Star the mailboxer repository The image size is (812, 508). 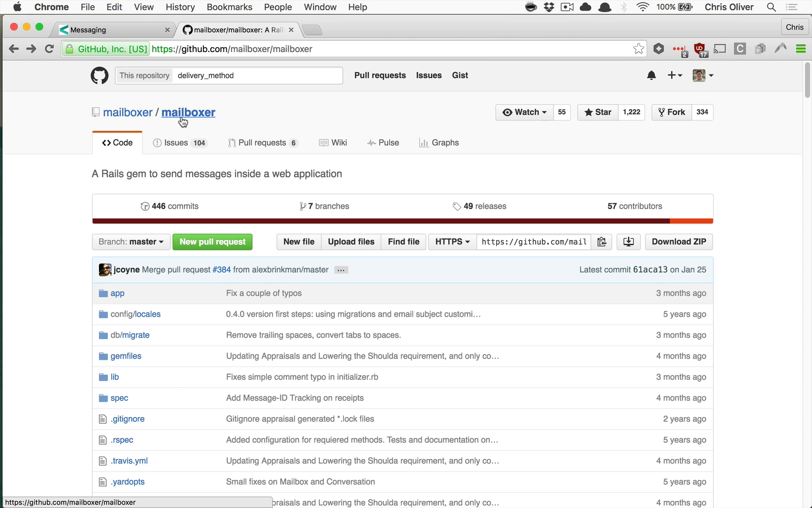coord(598,112)
